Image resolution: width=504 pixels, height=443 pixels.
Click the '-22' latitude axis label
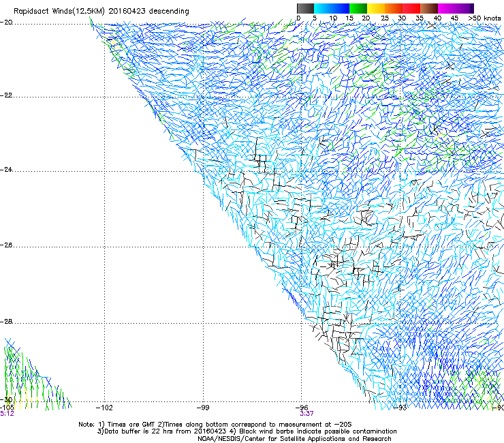click(6, 95)
